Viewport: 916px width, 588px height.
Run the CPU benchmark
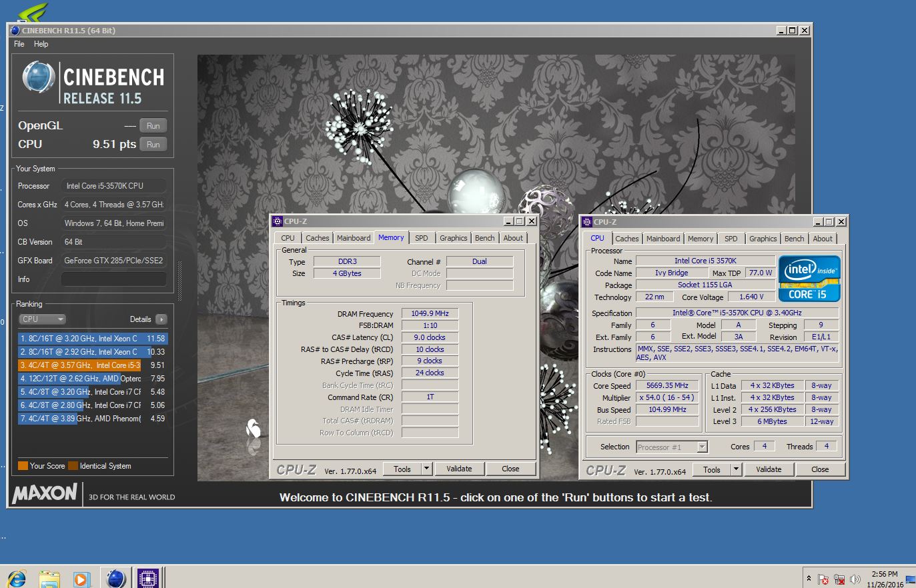click(153, 144)
